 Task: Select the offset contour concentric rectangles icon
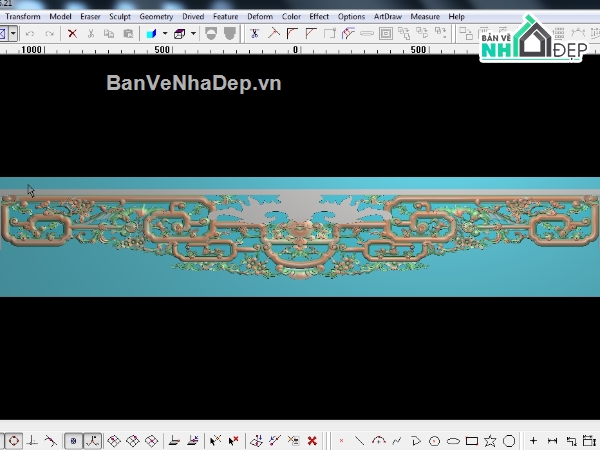pos(386,34)
